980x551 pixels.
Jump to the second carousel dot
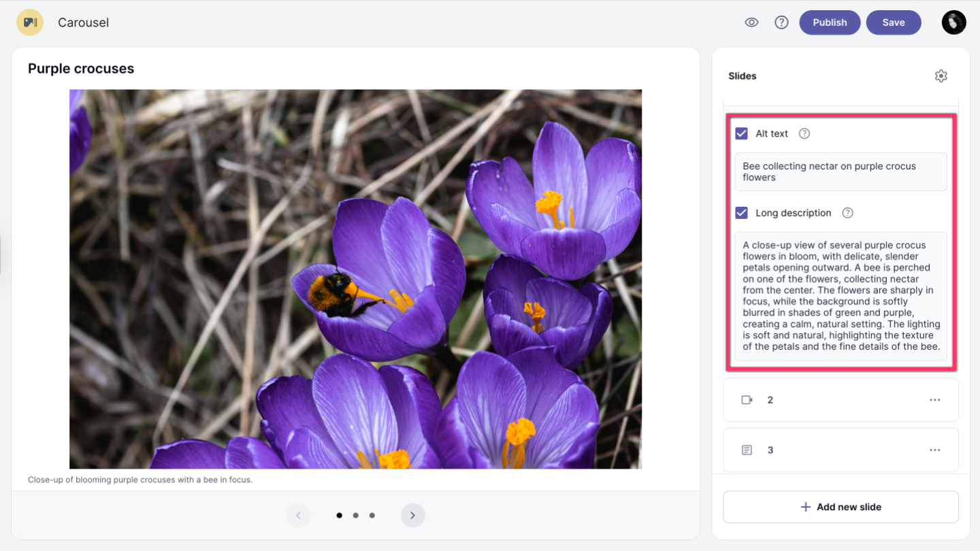click(x=355, y=516)
